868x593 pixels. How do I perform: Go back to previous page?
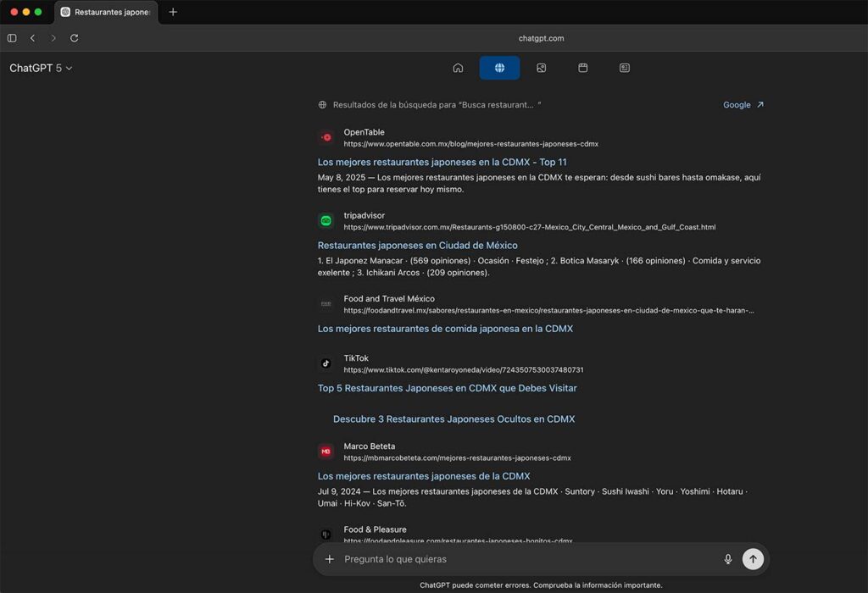[x=32, y=38]
